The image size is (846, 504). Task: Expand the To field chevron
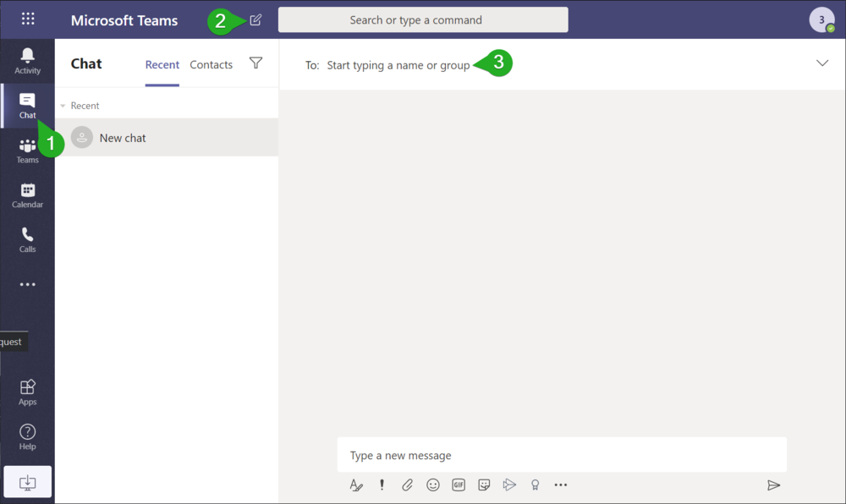coord(822,63)
